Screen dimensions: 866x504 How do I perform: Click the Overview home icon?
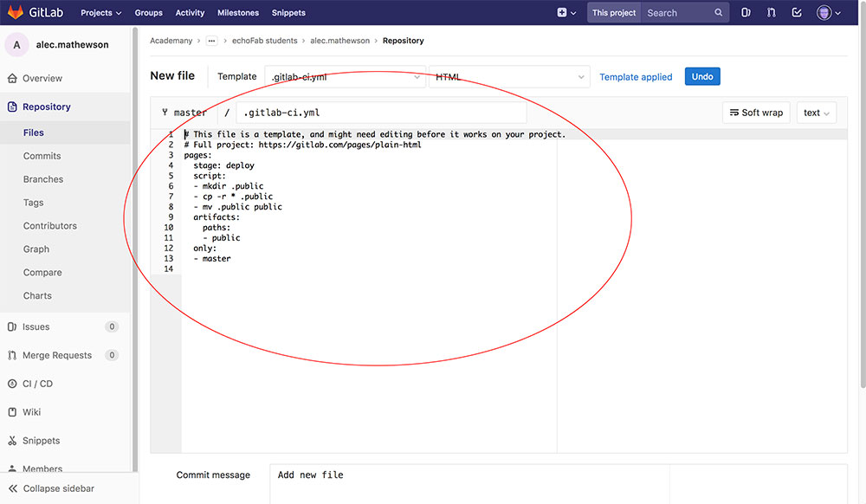click(12, 79)
